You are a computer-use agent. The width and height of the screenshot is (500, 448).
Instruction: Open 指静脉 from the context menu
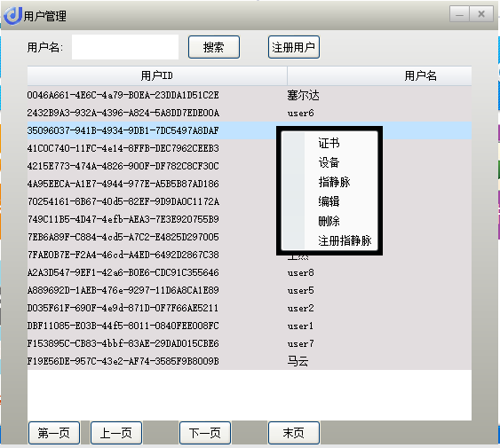coord(329,182)
